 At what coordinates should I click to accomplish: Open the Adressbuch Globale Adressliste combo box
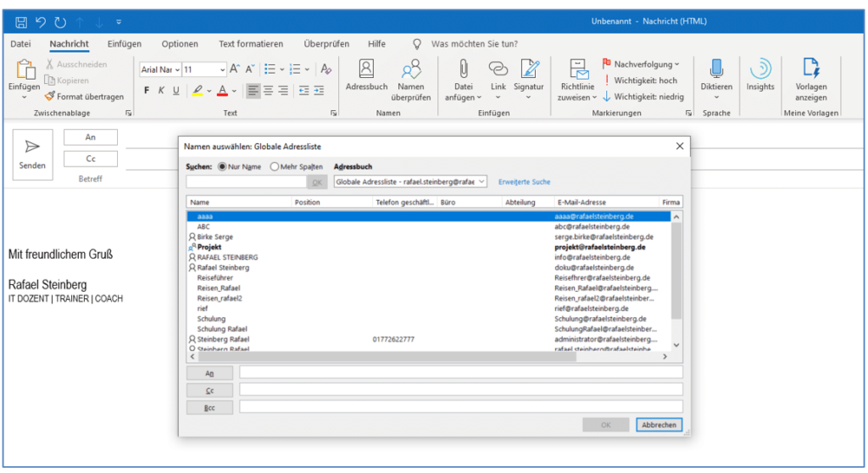410,181
